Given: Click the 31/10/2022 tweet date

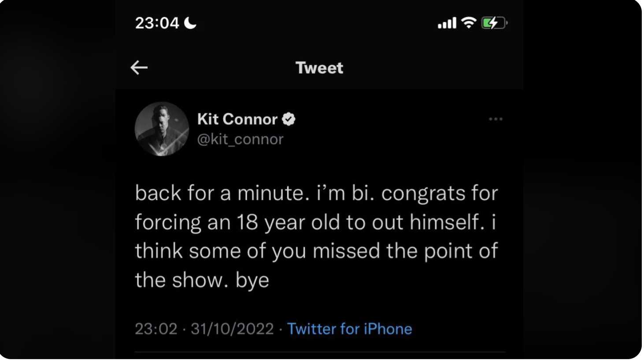Looking at the screenshot, I should [232, 329].
